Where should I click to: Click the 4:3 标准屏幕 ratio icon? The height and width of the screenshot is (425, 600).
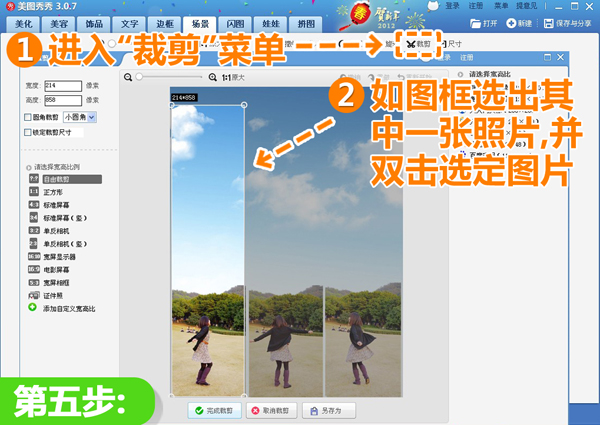[x=34, y=205]
